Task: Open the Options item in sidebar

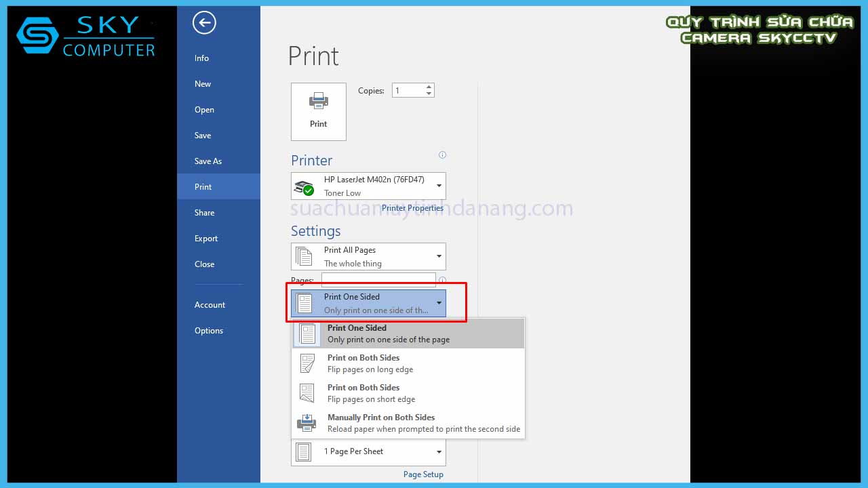Action: click(x=209, y=331)
